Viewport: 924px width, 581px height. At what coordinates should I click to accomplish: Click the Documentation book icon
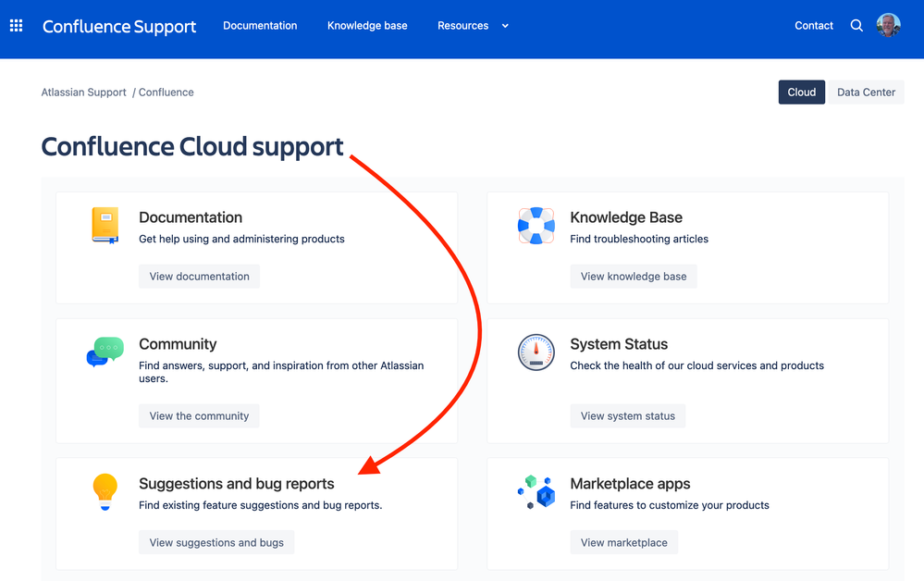105,225
